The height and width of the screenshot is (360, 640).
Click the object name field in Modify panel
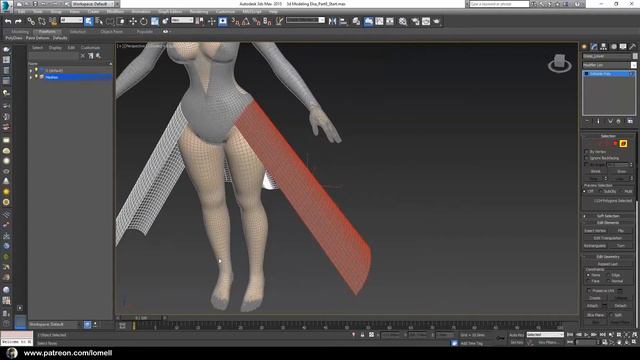(607, 56)
